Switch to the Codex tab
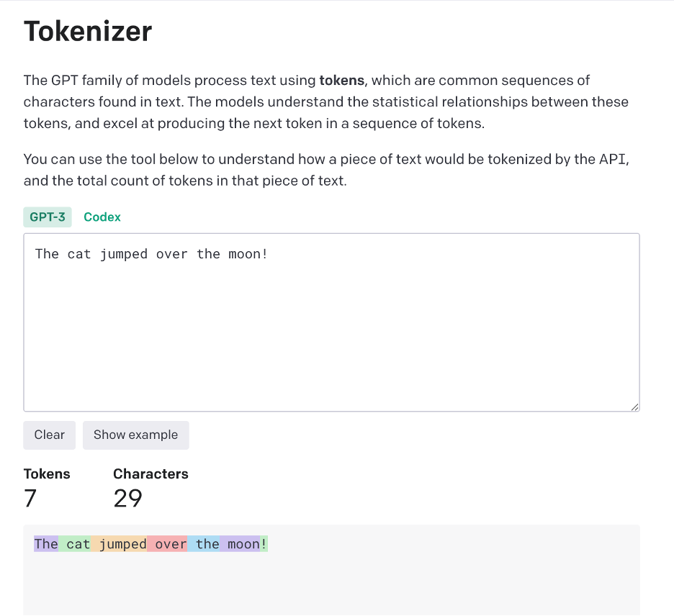 pos(102,217)
